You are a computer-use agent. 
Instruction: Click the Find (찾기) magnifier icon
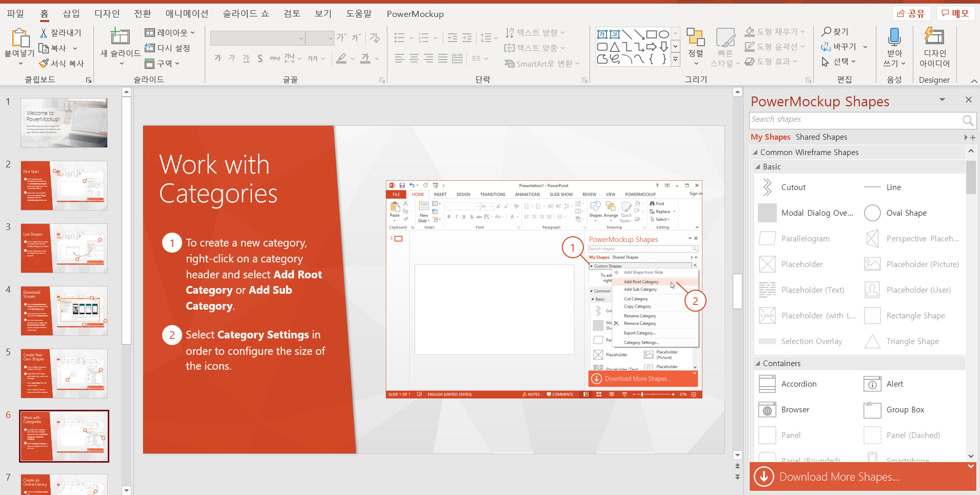point(827,31)
